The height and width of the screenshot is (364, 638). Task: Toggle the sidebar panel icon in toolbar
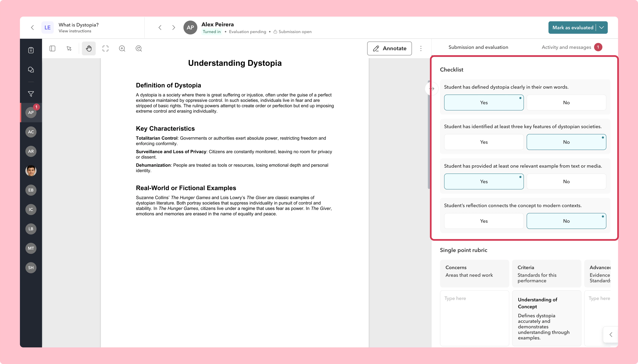click(x=52, y=48)
